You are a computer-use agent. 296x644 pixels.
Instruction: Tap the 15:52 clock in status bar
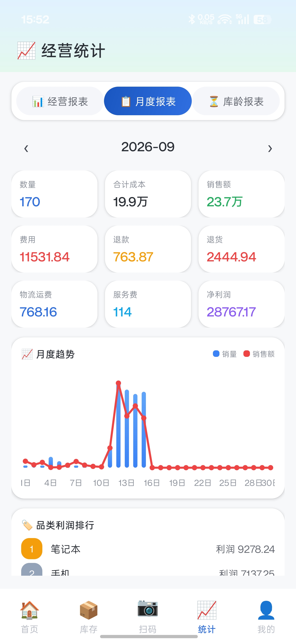(35, 20)
